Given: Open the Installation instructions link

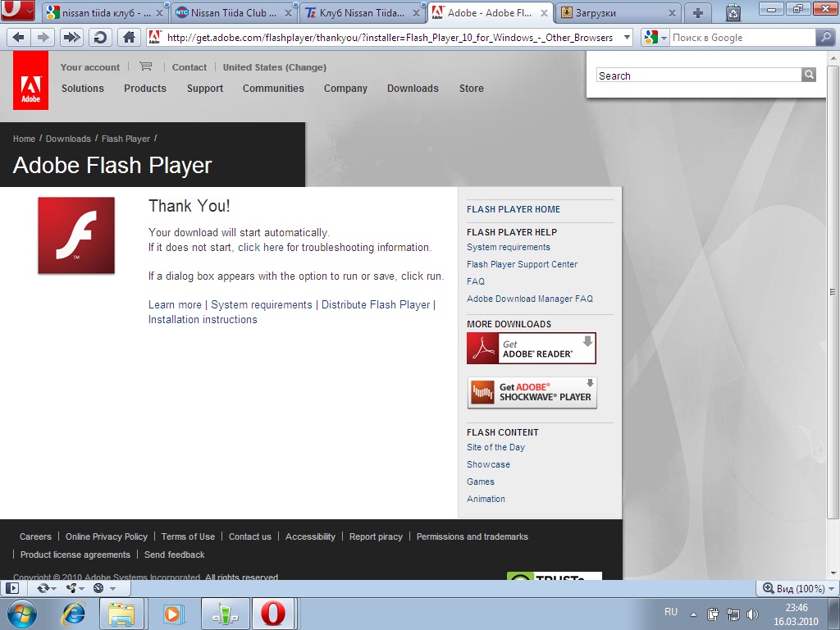Looking at the screenshot, I should pyautogui.click(x=203, y=319).
